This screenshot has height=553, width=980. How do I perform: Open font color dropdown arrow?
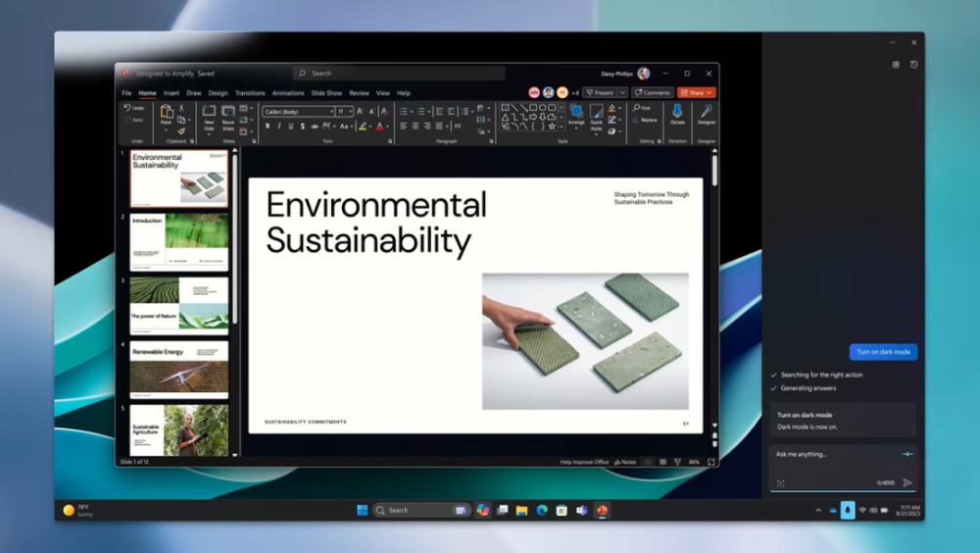click(387, 126)
